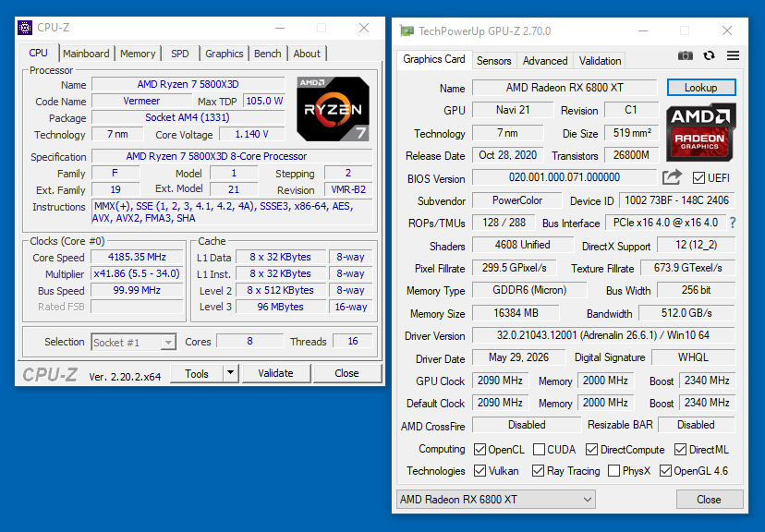Click the Driver Date May 29, 2026 value
The height and width of the screenshot is (532, 765).
[x=518, y=357]
